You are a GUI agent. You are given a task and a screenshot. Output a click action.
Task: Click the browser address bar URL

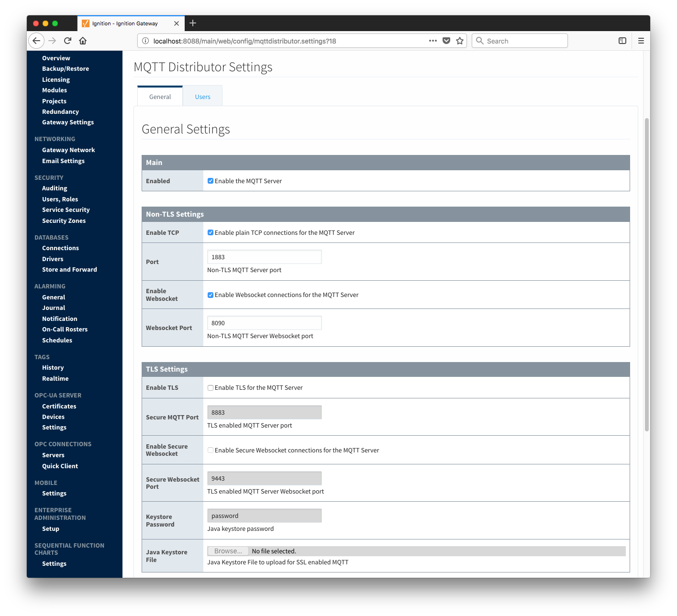[x=244, y=41]
